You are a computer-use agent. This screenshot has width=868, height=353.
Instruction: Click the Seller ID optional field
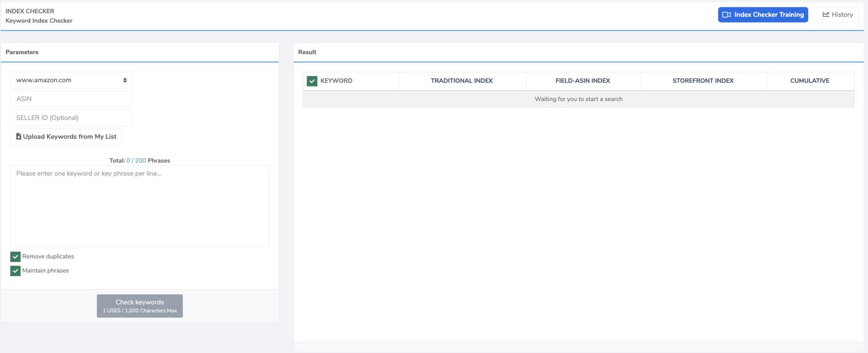(x=71, y=118)
